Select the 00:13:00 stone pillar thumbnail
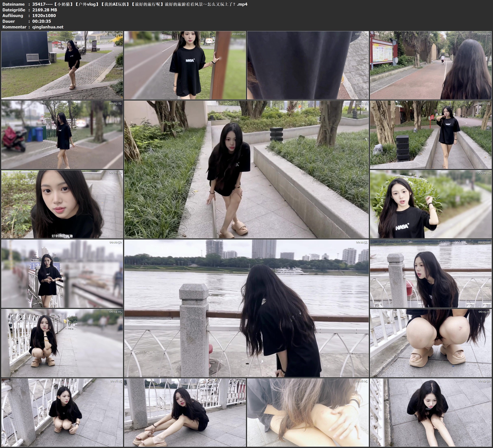The width and height of the screenshot is (493, 448). [431, 273]
